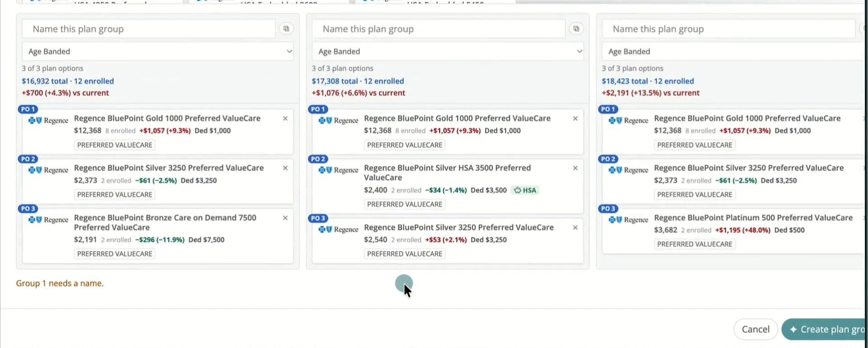Open Age Banded dropdown in second group
The image size is (868, 348).
[448, 52]
